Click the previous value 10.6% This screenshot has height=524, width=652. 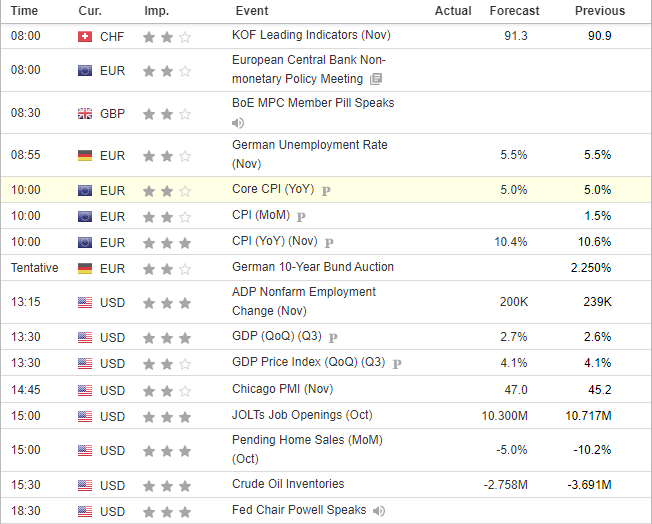[x=595, y=242]
